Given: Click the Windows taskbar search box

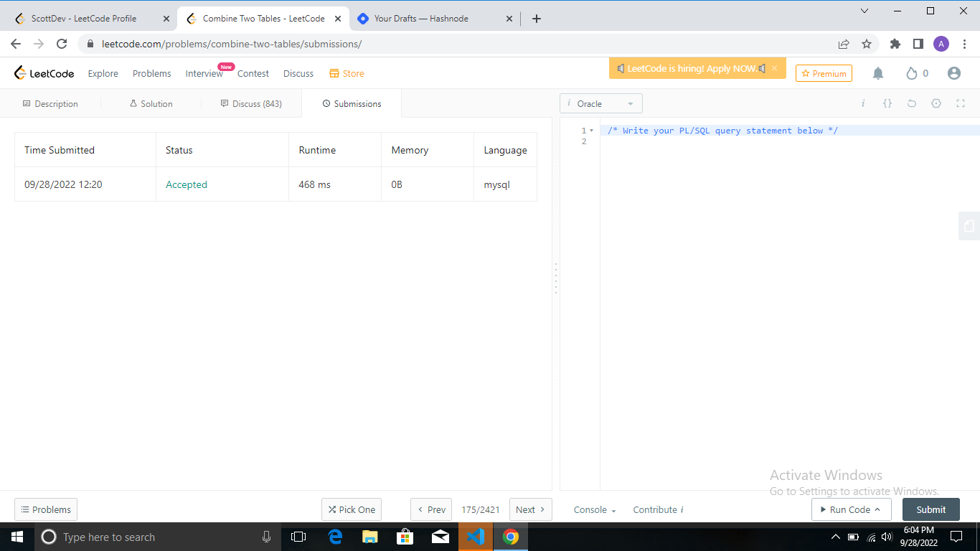Looking at the screenshot, I should pos(158,537).
